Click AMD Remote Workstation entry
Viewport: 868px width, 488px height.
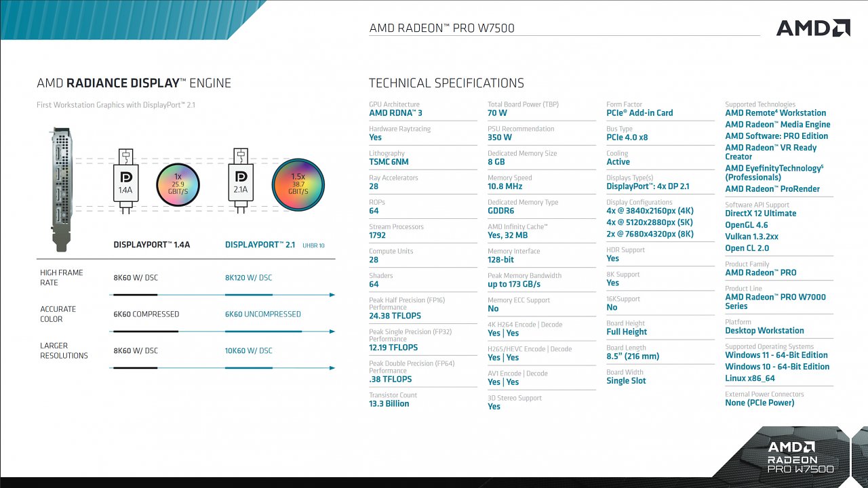pyautogui.click(x=775, y=113)
